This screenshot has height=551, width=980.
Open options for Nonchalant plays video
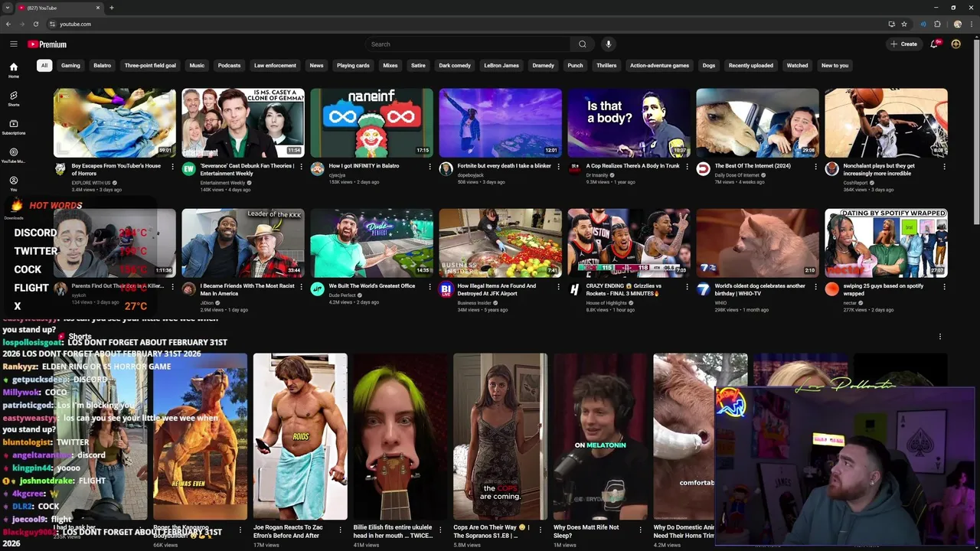944,167
